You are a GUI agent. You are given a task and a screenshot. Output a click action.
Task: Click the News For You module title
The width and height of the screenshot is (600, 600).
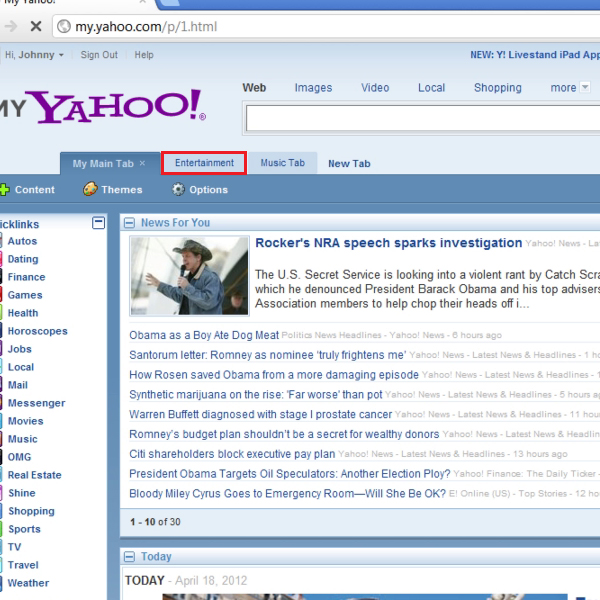click(x=175, y=223)
